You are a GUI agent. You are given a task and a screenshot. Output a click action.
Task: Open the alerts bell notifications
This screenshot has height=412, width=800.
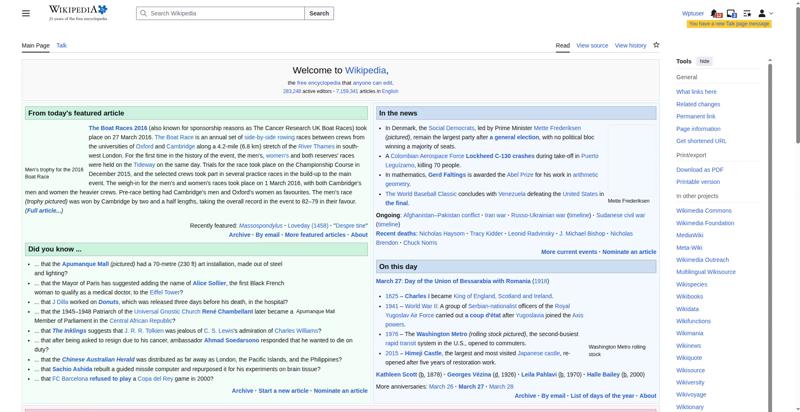[717, 13]
